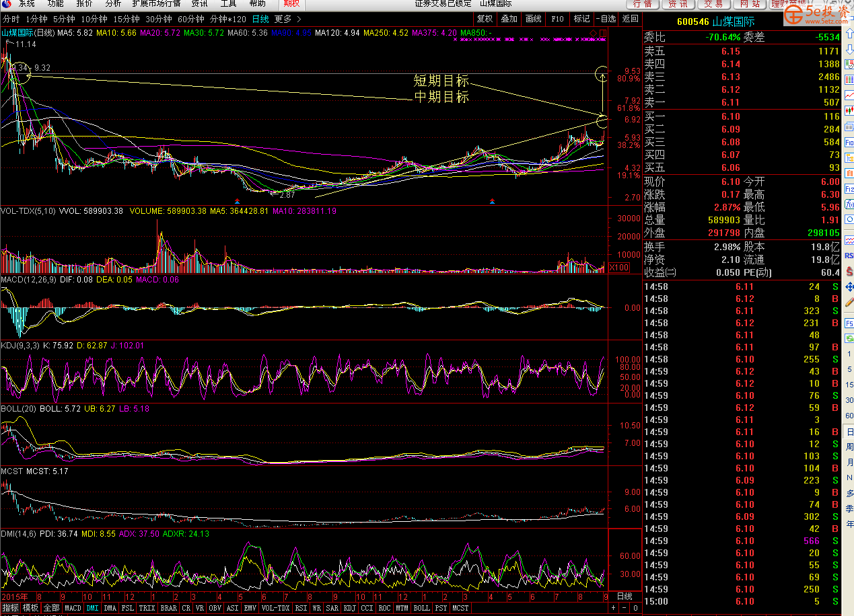This screenshot has height=616, width=854.
Task: Click the minus zoom button at bottom
Action: point(624,608)
